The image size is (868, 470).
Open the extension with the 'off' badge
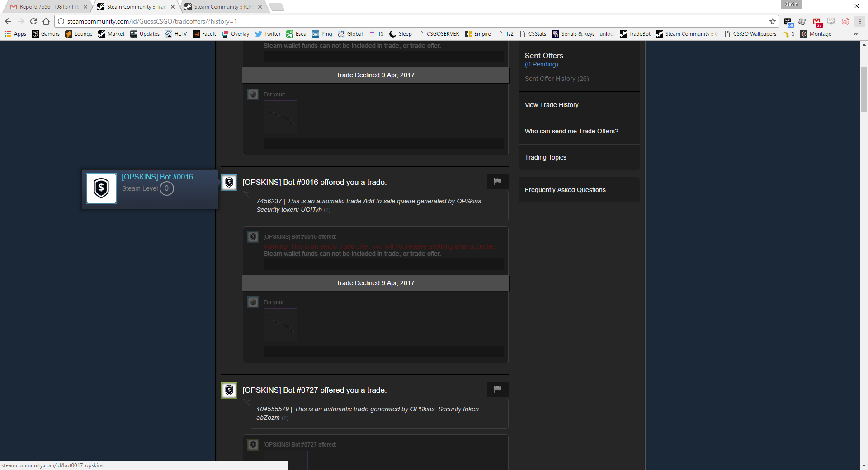[x=788, y=22]
